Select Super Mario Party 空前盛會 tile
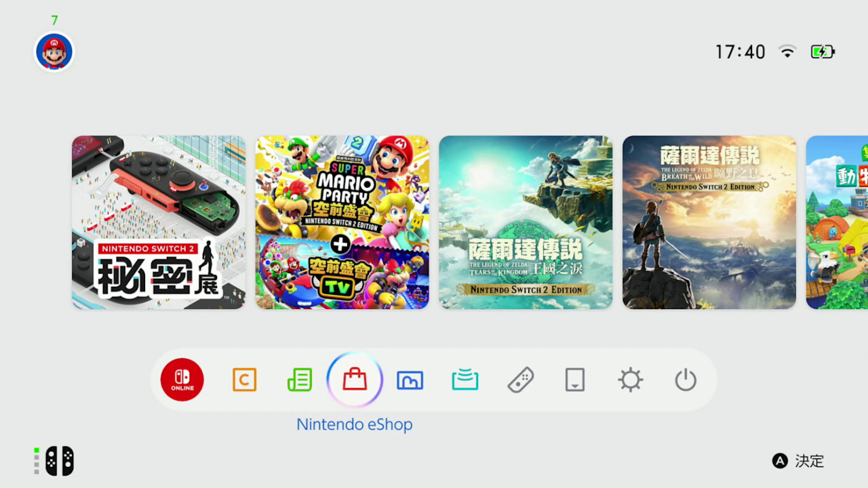The height and width of the screenshot is (488, 868). point(342,222)
